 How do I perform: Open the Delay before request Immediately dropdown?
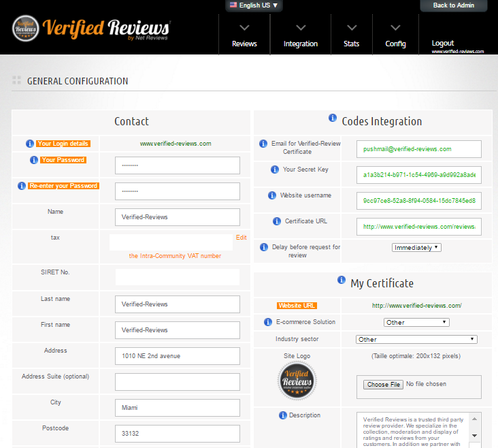pyautogui.click(x=416, y=247)
